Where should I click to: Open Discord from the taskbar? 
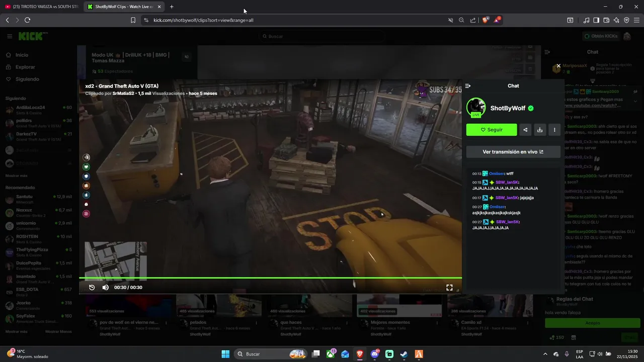click(375, 354)
